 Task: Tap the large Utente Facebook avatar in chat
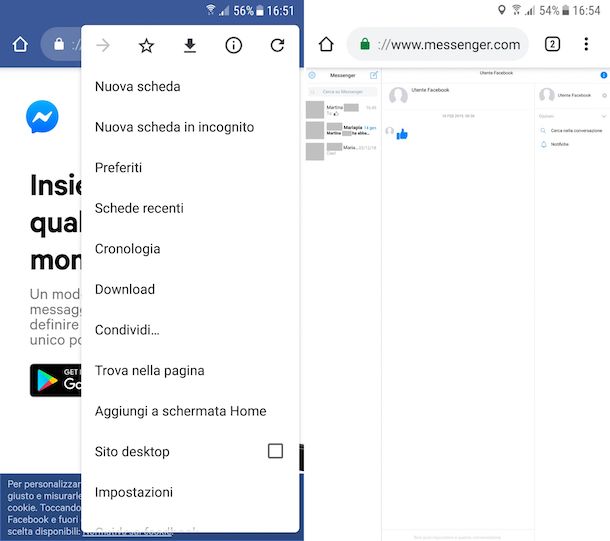(398, 95)
